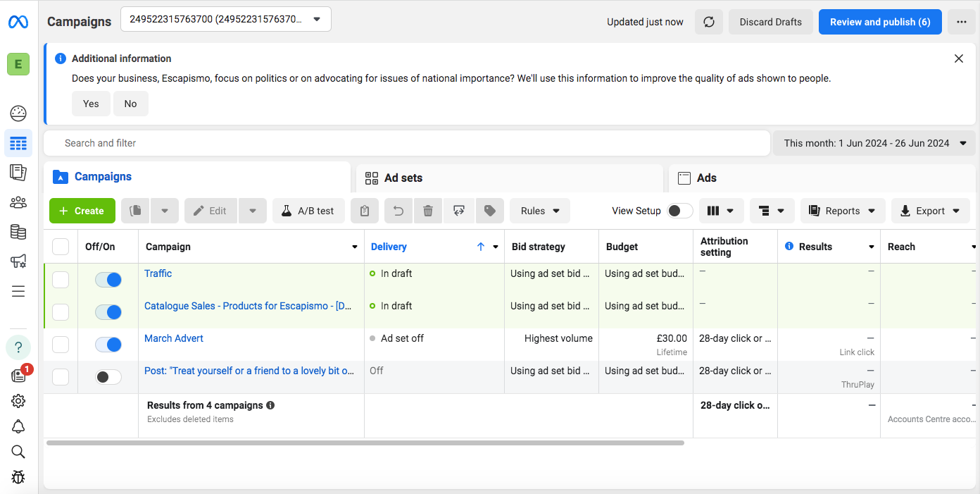
Task: Click the Search and filter field
Action: tap(407, 143)
